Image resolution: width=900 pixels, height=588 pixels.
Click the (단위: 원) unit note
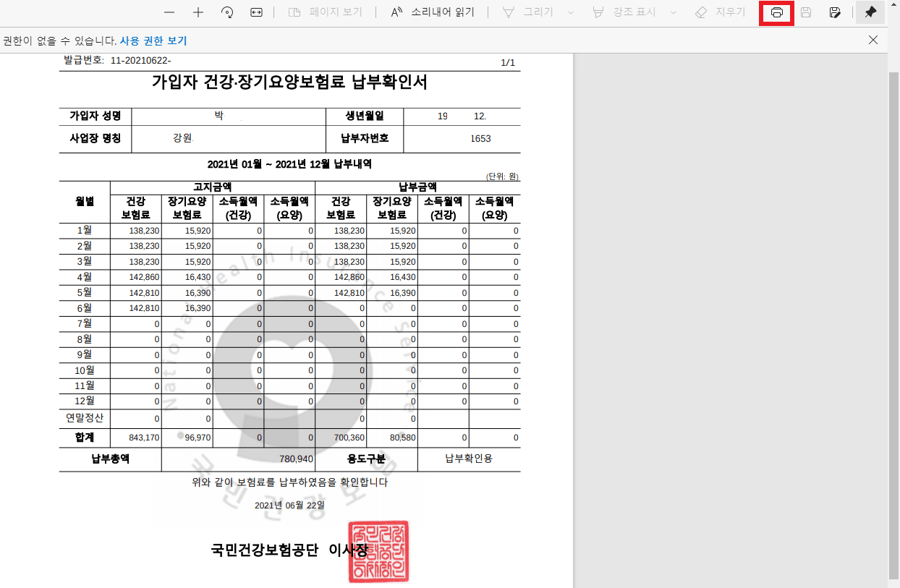pyautogui.click(x=502, y=176)
